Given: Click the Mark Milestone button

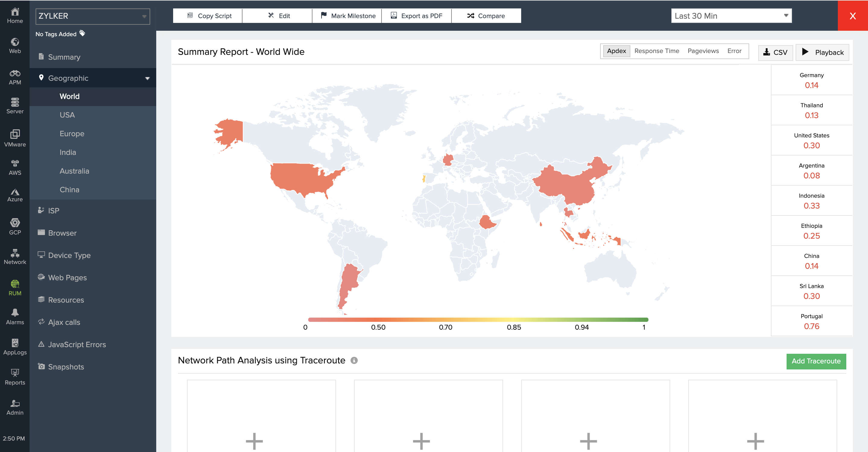Looking at the screenshot, I should point(347,16).
